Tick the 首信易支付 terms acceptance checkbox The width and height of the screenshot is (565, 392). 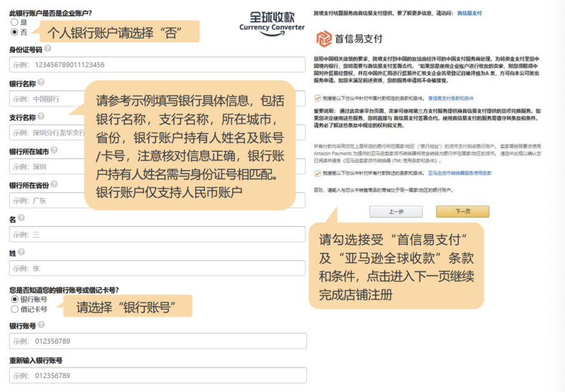coord(317,98)
